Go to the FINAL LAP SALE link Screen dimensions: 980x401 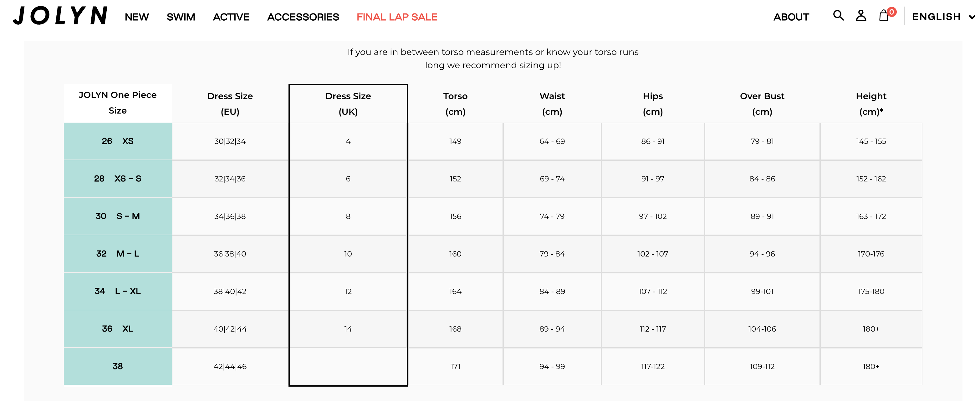[397, 17]
